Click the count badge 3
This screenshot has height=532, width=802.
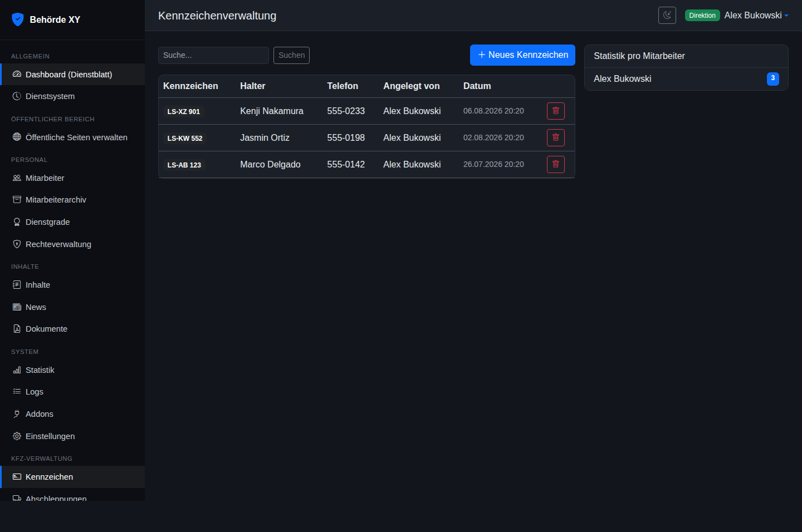(x=773, y=78)
